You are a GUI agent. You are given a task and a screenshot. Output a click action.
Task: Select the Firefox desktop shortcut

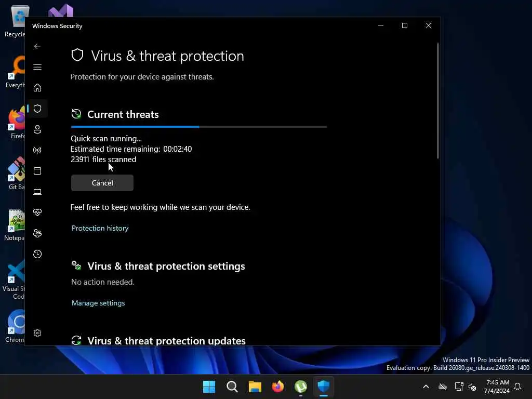[x=17, y=123]
